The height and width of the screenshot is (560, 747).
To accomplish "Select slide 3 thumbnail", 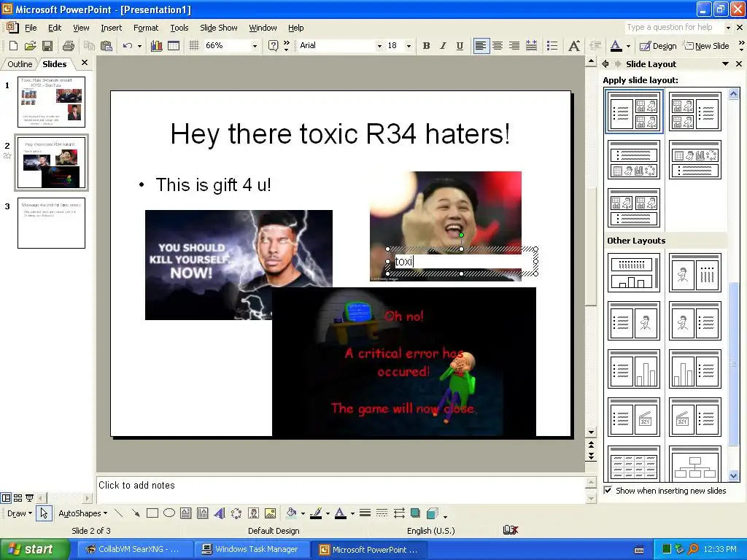I will click(x=52, y=223).
